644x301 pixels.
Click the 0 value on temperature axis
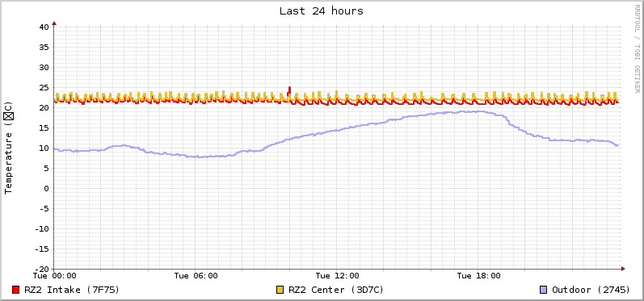[46, 189]
